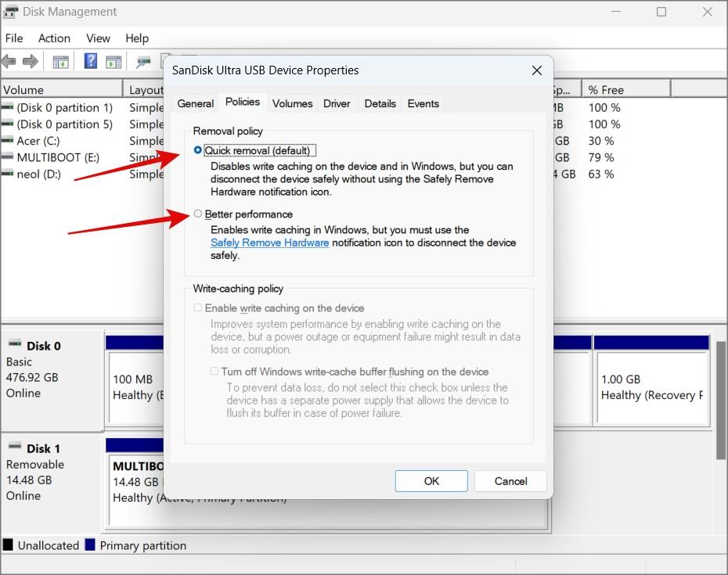
Task: Minimize the Disk Management window
Action: (x=616, y=12)
